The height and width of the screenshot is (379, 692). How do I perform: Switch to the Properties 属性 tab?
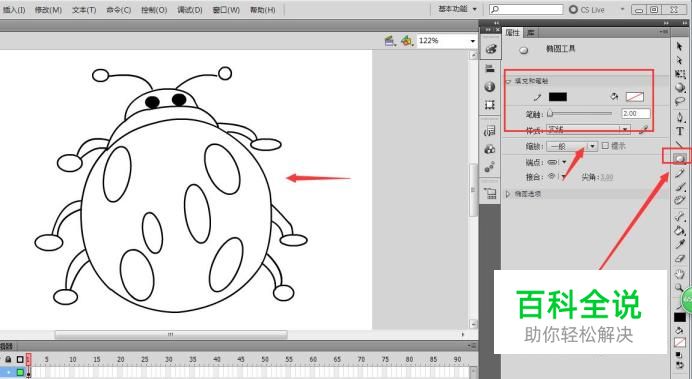[x=512, y=33]
